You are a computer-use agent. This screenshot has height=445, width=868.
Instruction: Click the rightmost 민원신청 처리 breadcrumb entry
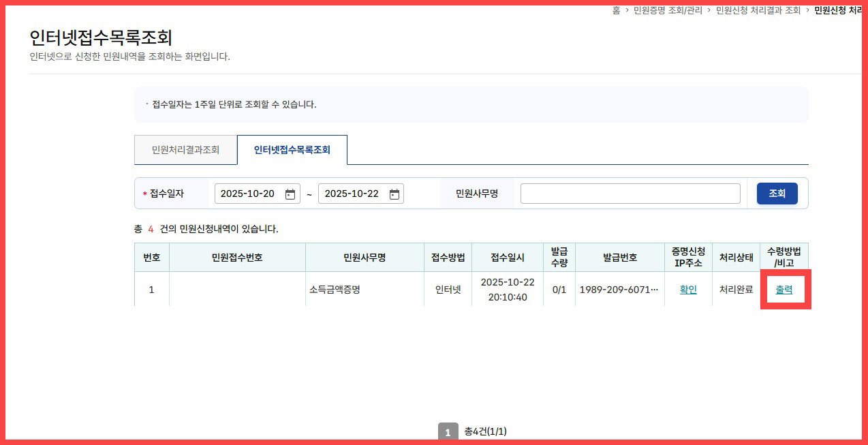(839, 10)
